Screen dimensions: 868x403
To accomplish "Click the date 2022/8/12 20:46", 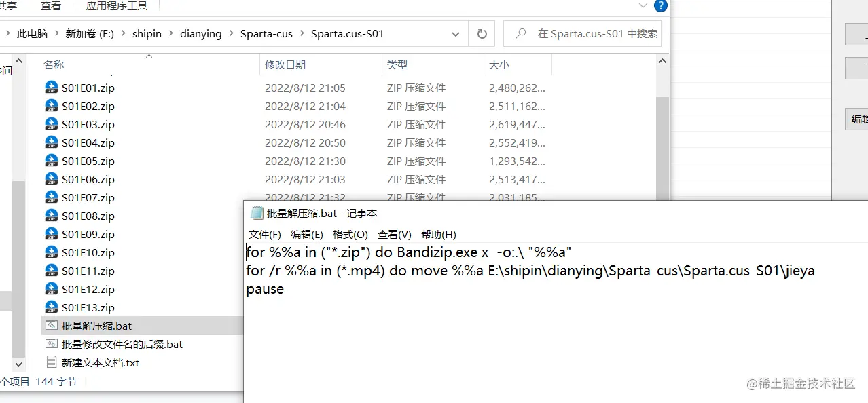I will pyautogui.click(x=305, y=124).
